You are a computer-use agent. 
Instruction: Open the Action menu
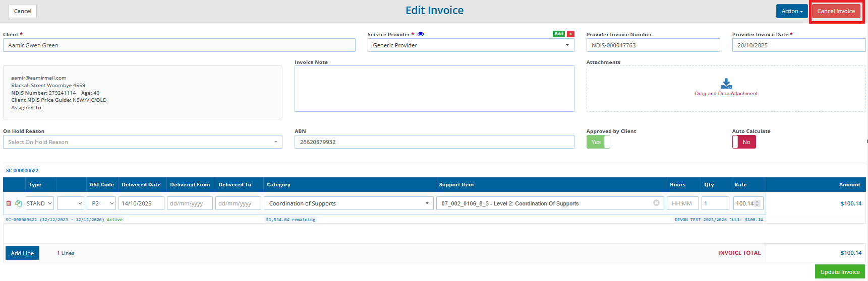[791, 11]
